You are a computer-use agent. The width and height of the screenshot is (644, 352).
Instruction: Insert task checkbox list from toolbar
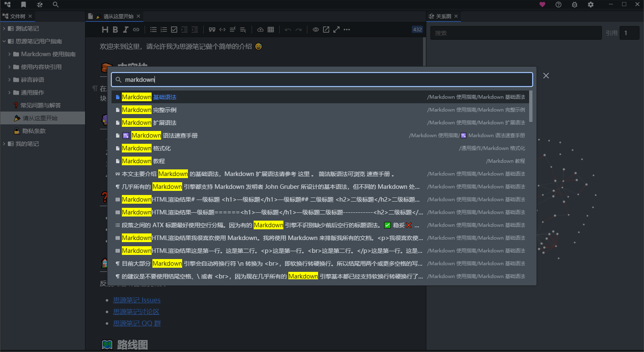pyautogui.click(x=174, y=29)
